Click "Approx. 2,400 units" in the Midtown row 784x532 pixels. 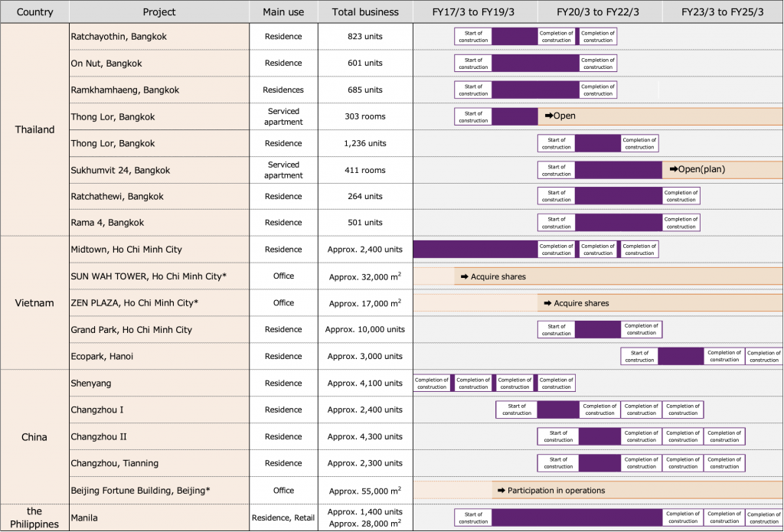click(365, 250)
